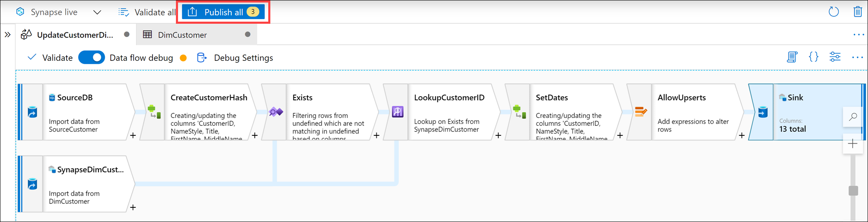The height and width of the screenshot is (222, 868).
Task: Click the Publish all button
Action: point(223,12)
